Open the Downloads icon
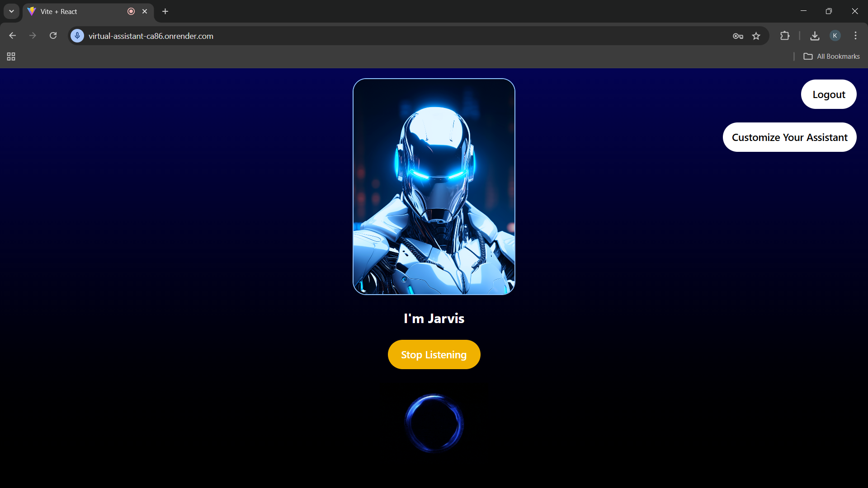This screenshot has height=488, width=868. pyautogui.click(x=815, y=36)
